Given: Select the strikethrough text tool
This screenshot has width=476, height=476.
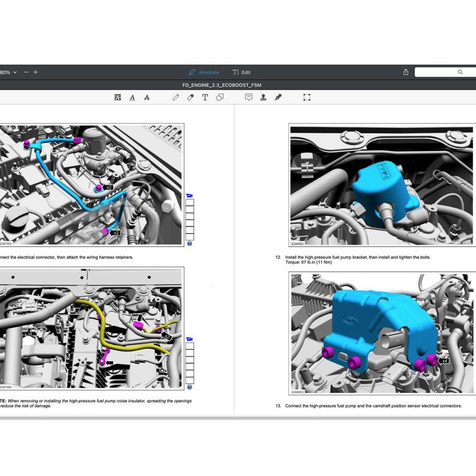Looking at the screenshot, I should (147, 97).
